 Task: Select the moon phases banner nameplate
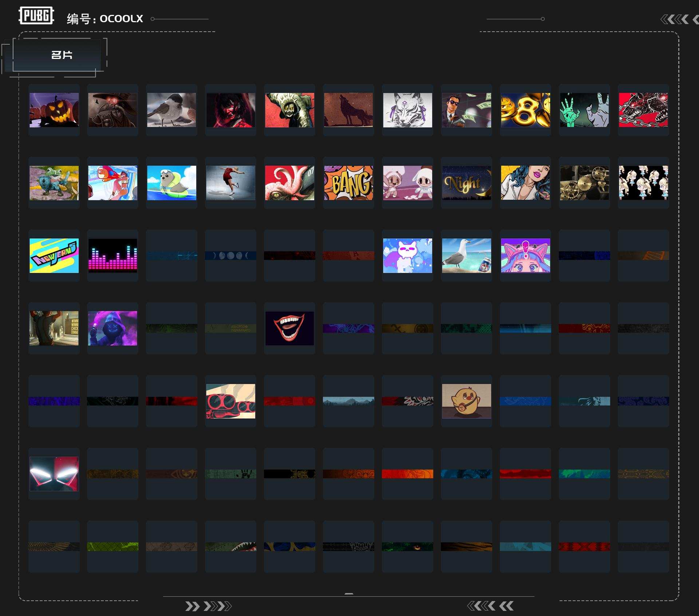click(230, 255)
